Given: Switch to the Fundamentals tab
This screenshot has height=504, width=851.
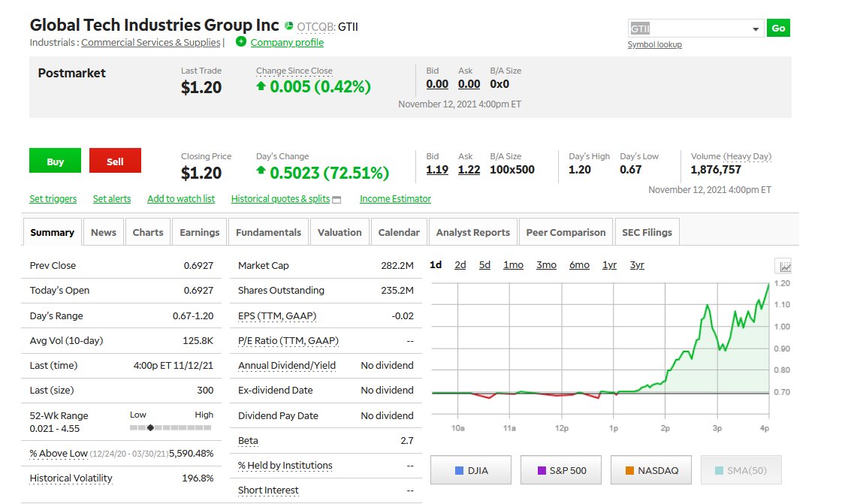Looking at the screenshot, I should click(x=269, y=232).
